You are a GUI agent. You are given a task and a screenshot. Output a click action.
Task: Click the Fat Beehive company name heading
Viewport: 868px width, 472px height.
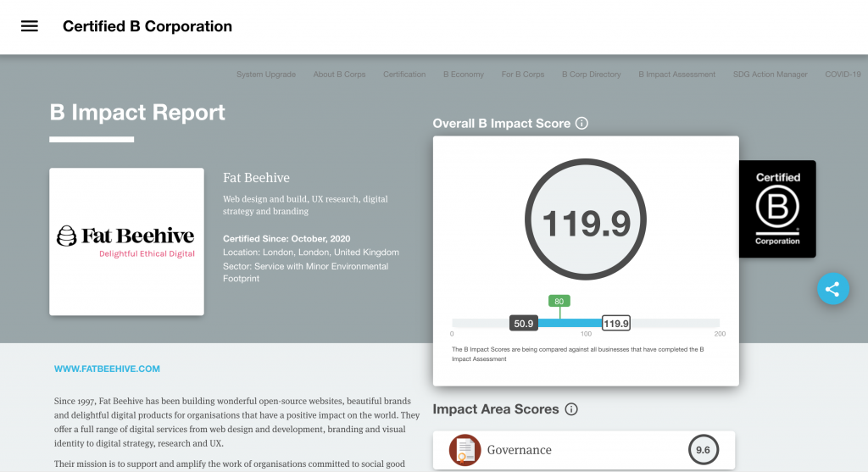coord(256,178)
